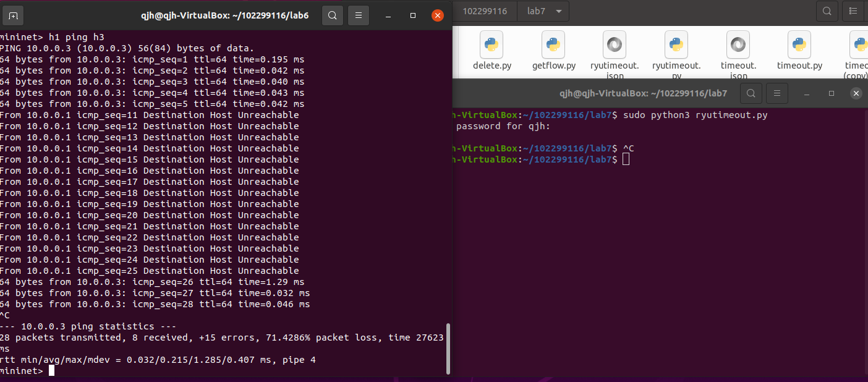Select the delete.py file icon
The width and height of the screenshot is (868, 382).
491,45
